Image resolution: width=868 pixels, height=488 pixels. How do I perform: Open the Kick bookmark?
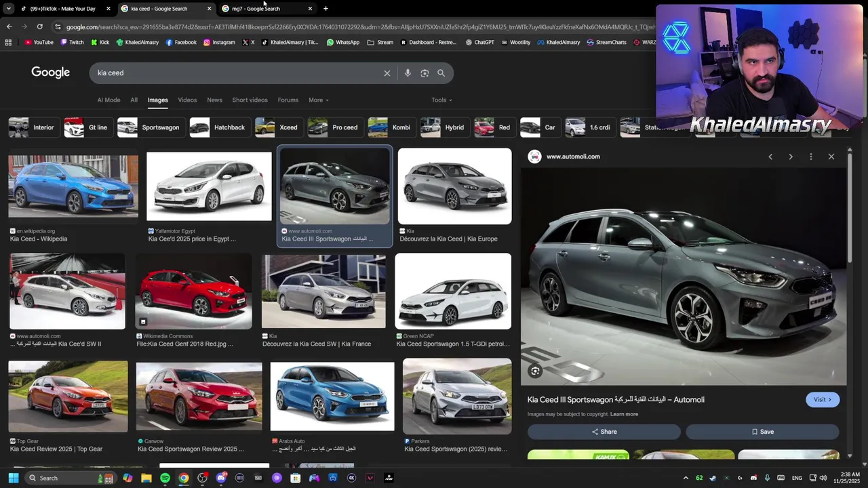100,42
